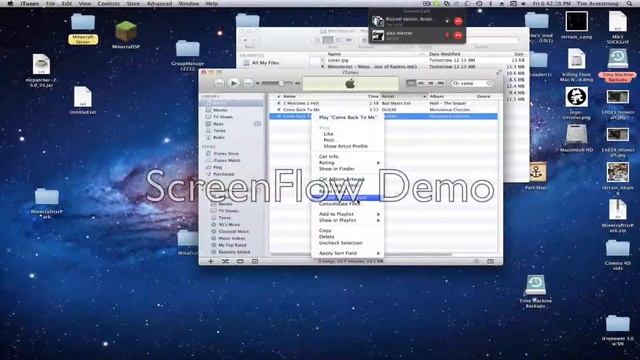This screenshot has height=360, width=640.
Task: Open the Controls menu in menu bar
Action: pyautogui.click(x=109, y=3)
